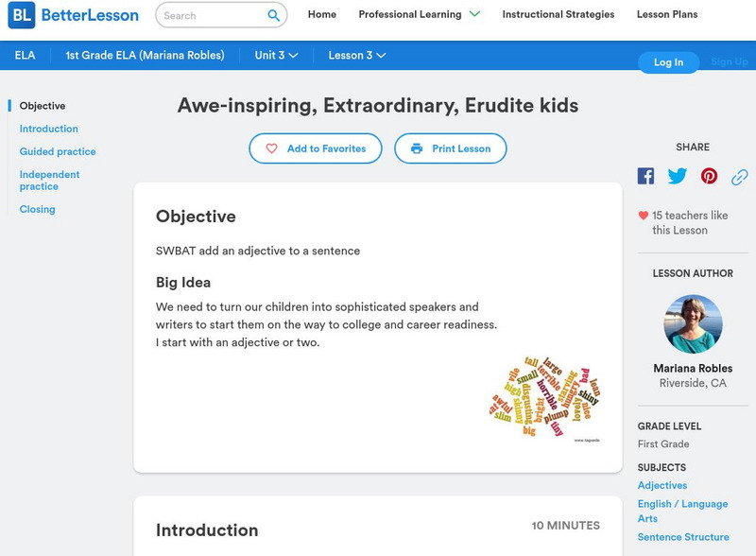
Task: Share lesson on Twitter
Action: tap(678, 176)
